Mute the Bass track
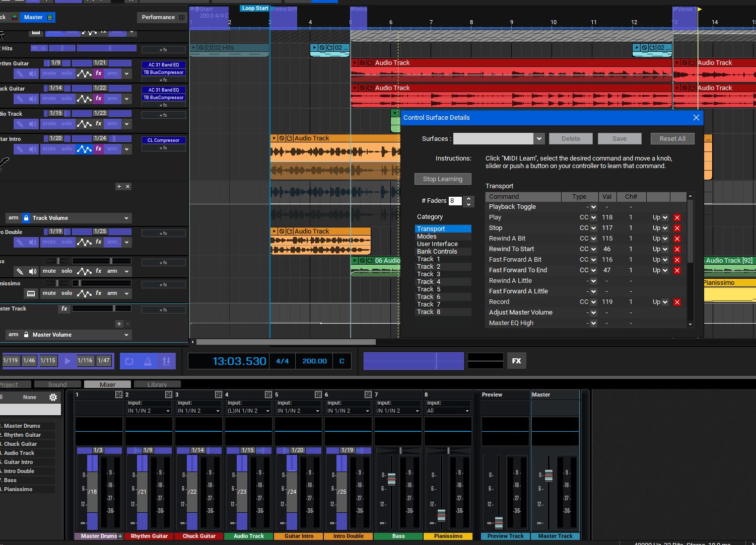This screenshot has width=756, height=545. click(x=49, y=271)
